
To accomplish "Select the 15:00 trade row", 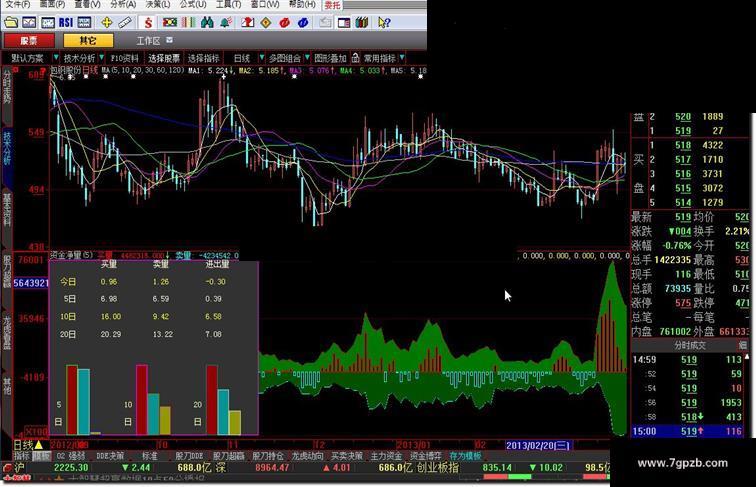I will 688,431.
